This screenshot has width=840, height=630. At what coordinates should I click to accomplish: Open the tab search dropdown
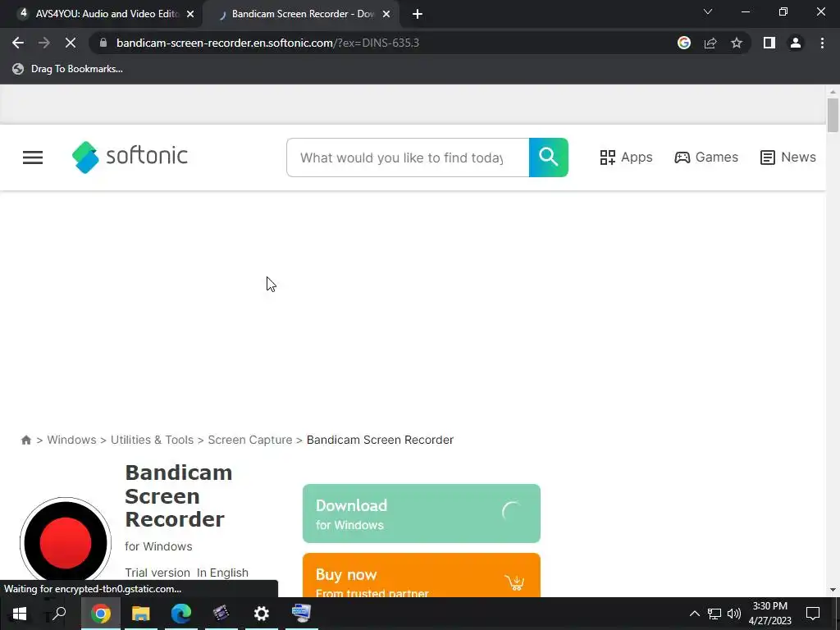click(x=708, y=11)
